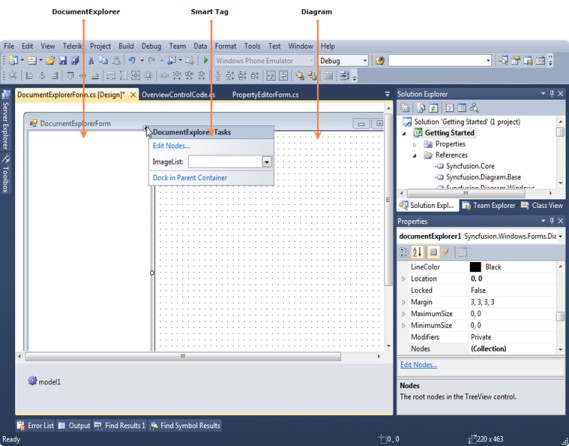
Task: Click the Cut scissors icon
Action: click(x=91, y=61)
